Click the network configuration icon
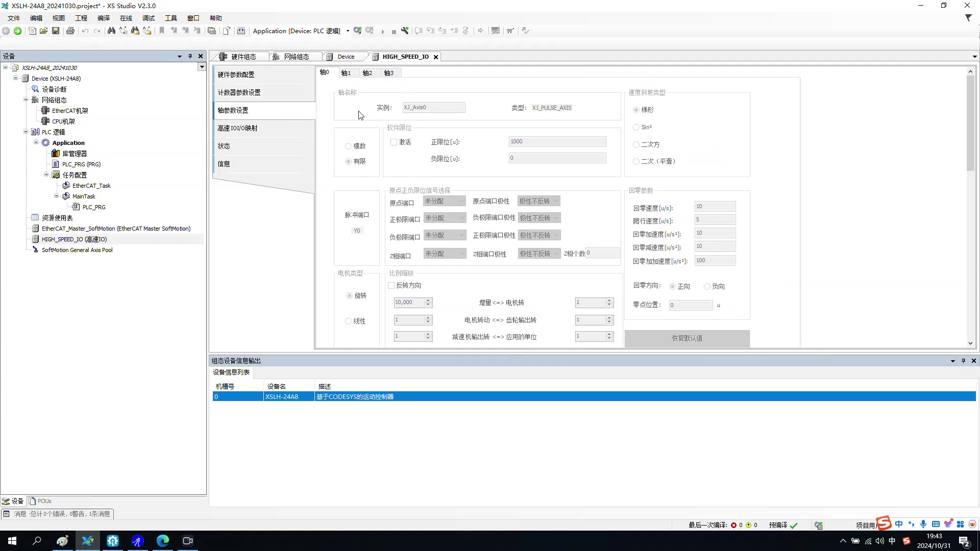The image size is (980, 551). (x=277, y=57)
